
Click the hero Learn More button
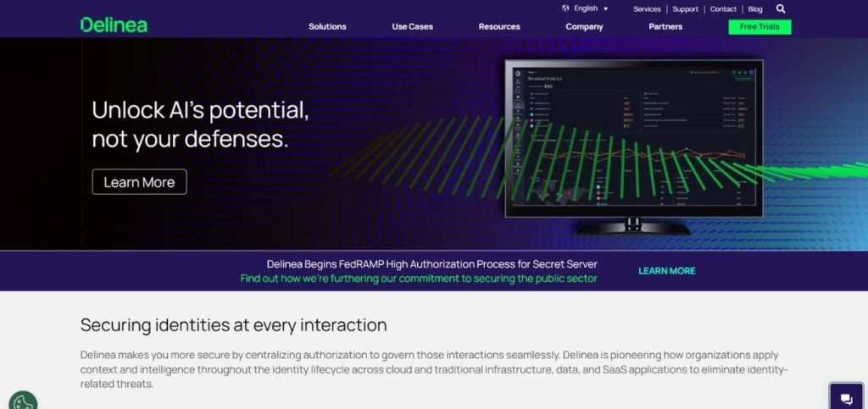coord(140,182)
